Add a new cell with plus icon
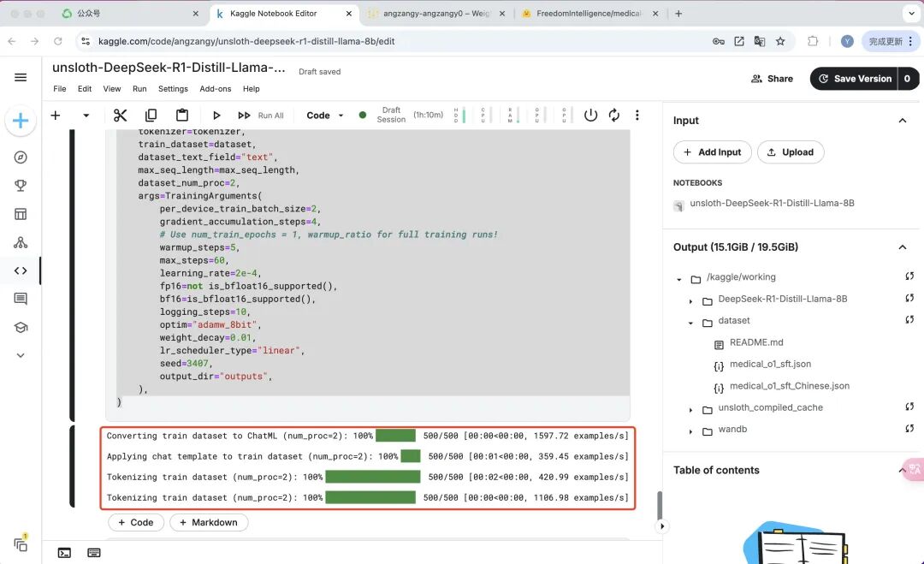The image size is (924, 564). point(56,116)
